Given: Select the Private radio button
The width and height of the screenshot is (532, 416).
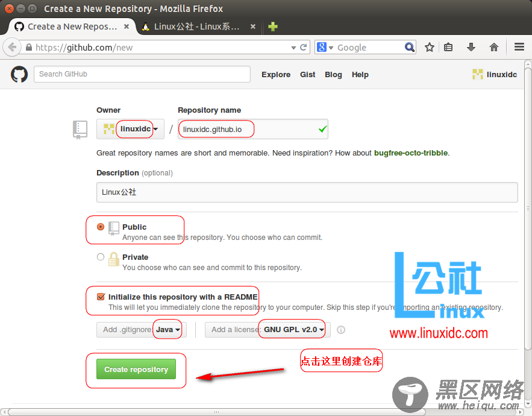Looking at the screenshot, I should point(101,257).
